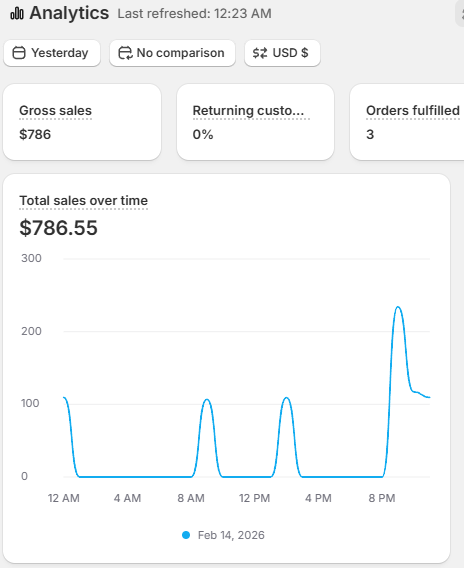Click the blue legend dot

[x=186, y=535]
